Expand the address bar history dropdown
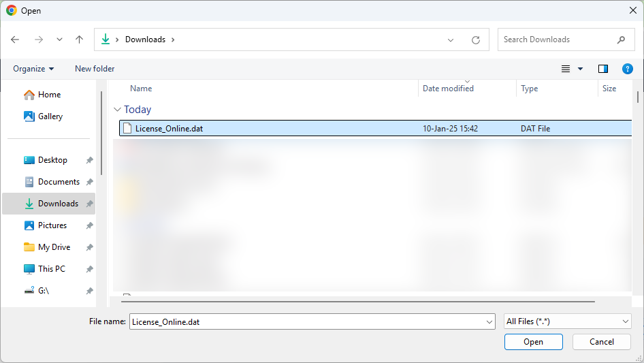The height and width of the screenshot is (363, 644). pyautogui.click(x=451, y=40)
